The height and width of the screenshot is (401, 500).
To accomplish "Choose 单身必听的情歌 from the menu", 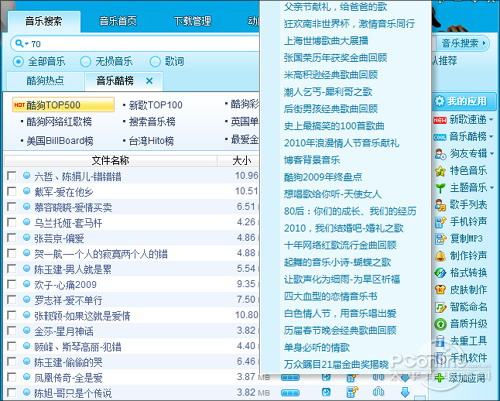I will point(317,348).
